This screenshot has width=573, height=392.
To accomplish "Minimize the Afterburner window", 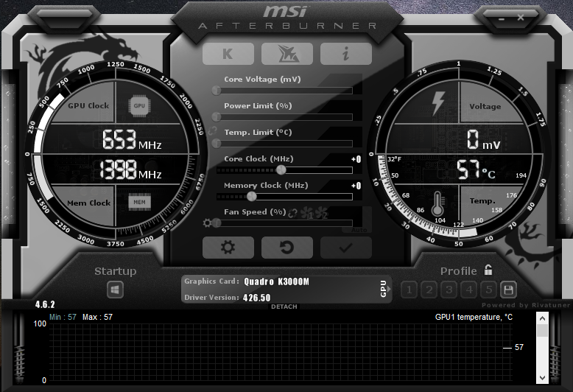I will [x=502, y=18].
